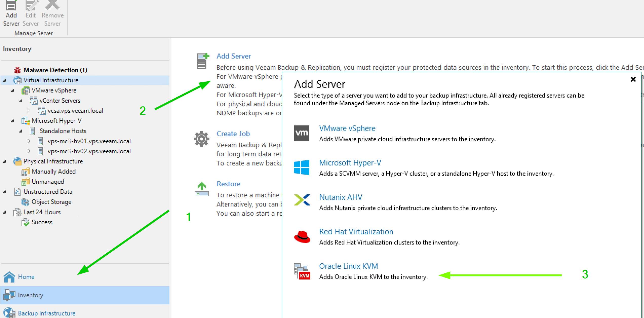Click the Create Job gear icon
The image size is (644, 318).
pos(202,139)
